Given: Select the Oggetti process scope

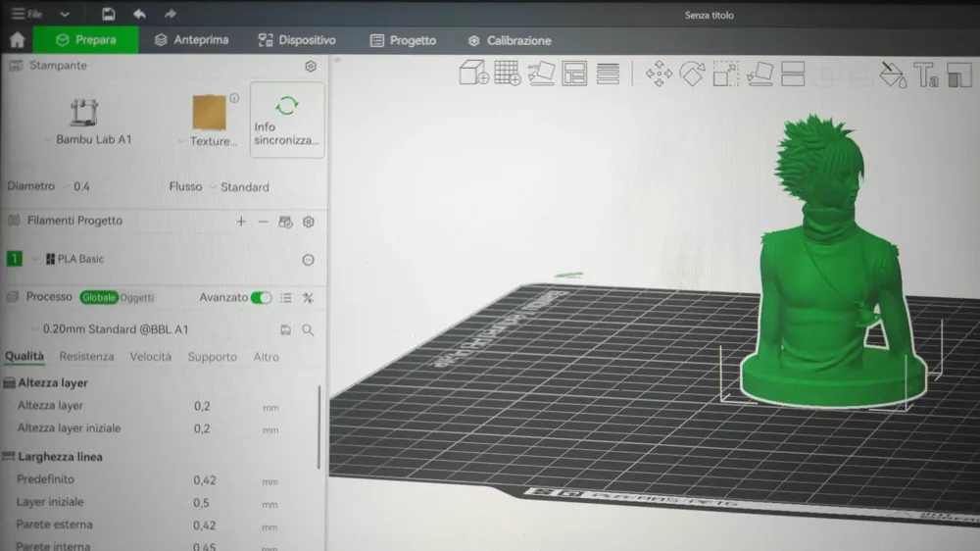Looking at the screenshot, I should pos(137,298).
